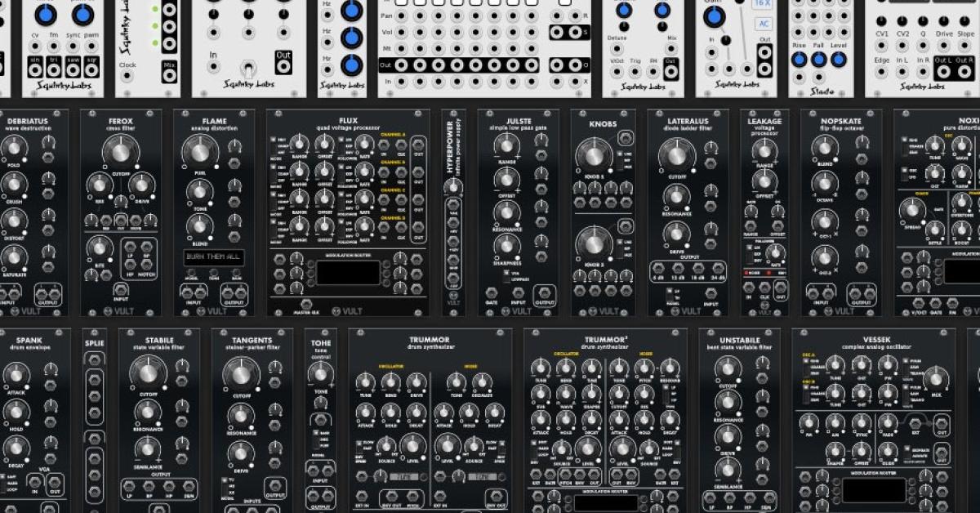
Task: Toggle the AC switch on the Gain module
Action: [764, 24]
